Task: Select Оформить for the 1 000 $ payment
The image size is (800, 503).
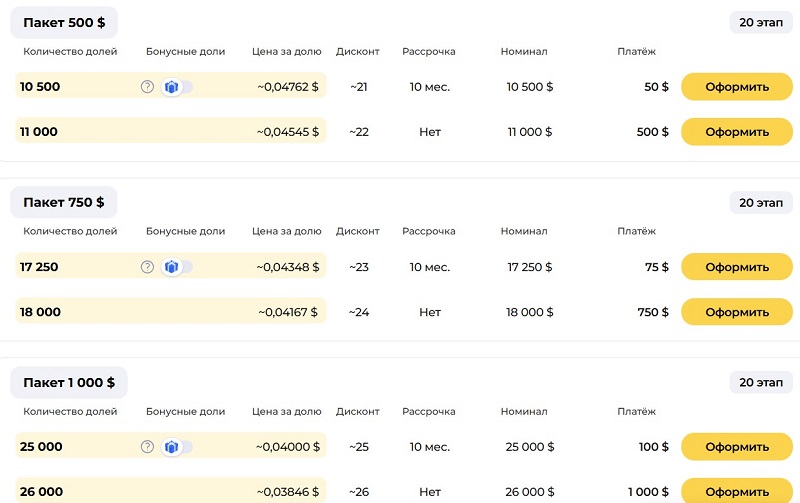Action: [736, 491]
